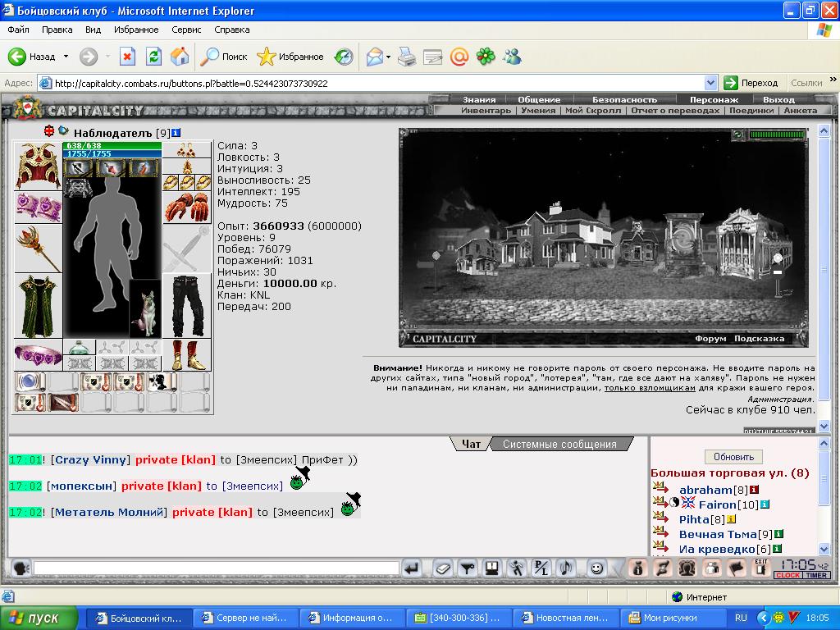
Task: Click the German shepherd pet image
Action: (146, 309)
